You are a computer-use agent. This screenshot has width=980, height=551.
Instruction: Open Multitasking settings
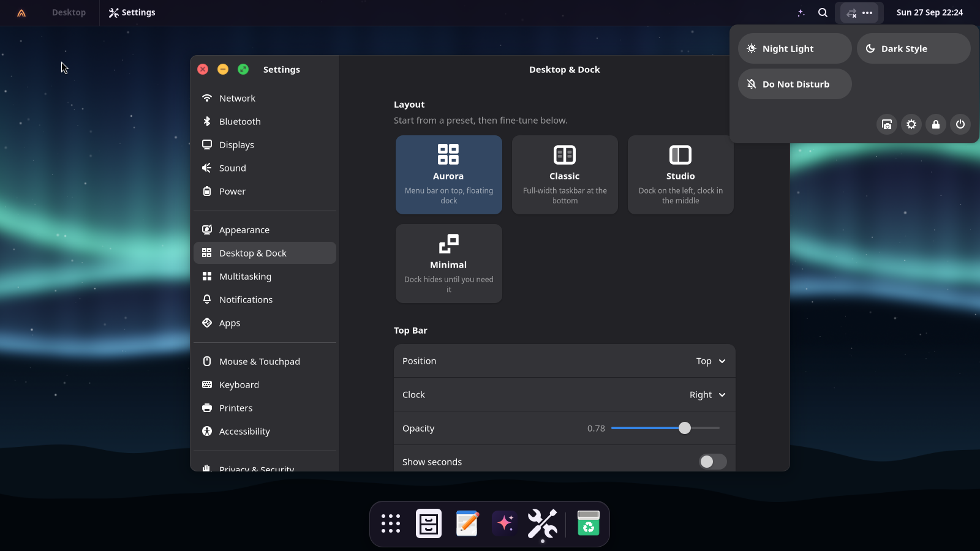[x=265, y=276]
